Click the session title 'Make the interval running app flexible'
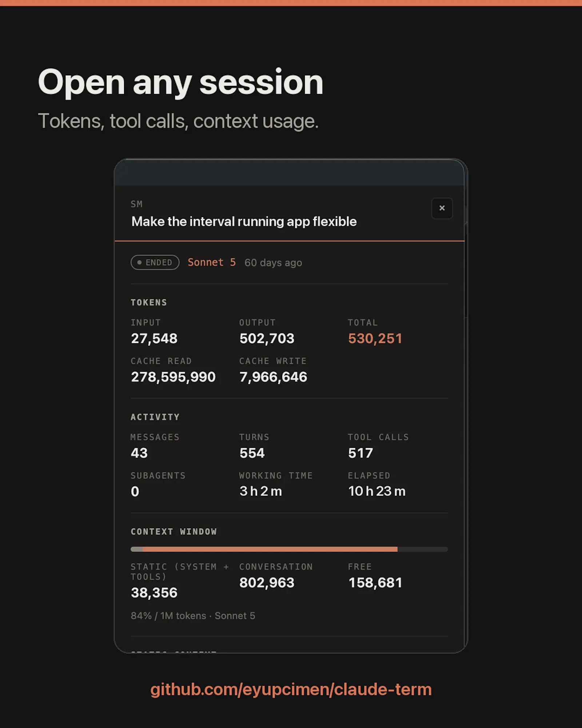This screenshot has width=582, height=728. pos(244,221)
